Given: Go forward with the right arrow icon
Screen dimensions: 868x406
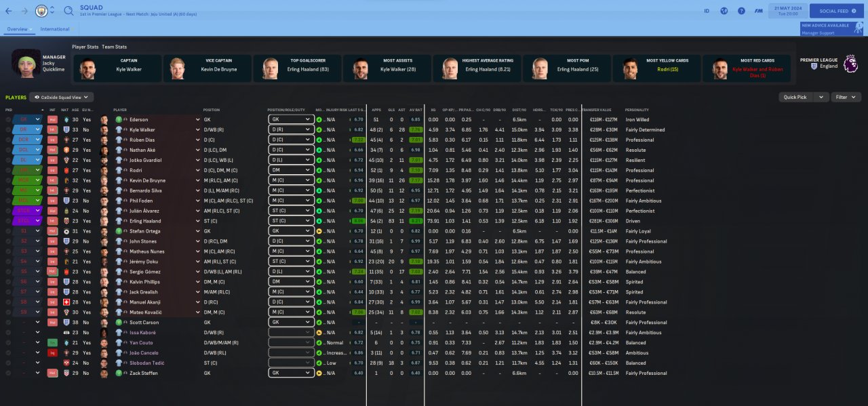Looking at the screenshot, I should (25, 11).
